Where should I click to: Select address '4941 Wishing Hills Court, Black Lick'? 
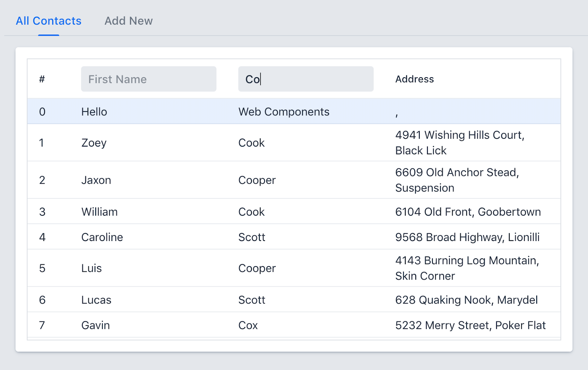(x=460, y=143)
